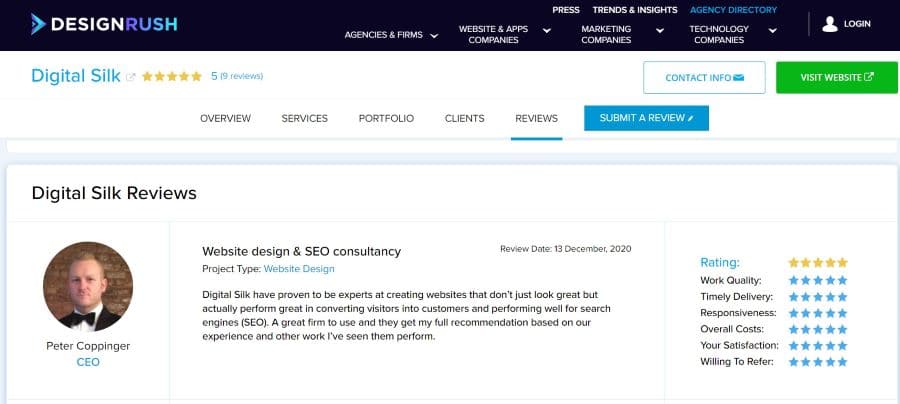Click Peter Coppinger's profile photo
This screenshot has height=404, width=900.
pyautogui.click(x=88, y=286)
